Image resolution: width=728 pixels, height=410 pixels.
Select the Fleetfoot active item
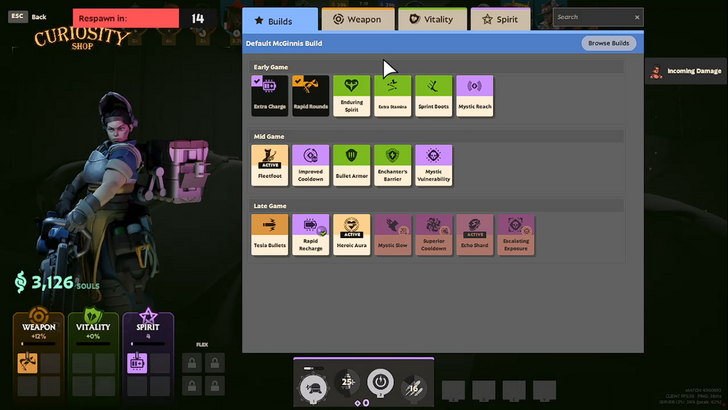[270, 165]
